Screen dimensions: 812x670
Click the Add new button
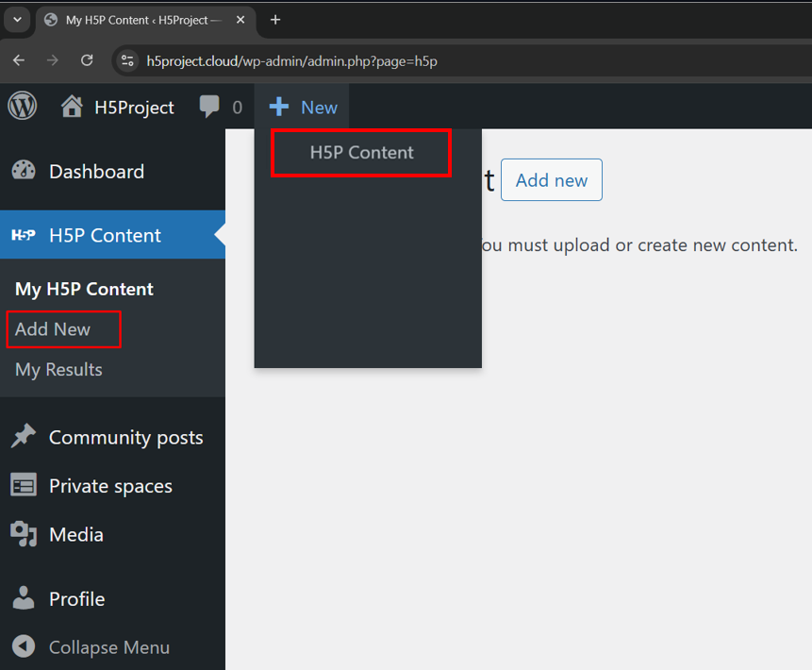pyautogui.click(x=552, y=180)
